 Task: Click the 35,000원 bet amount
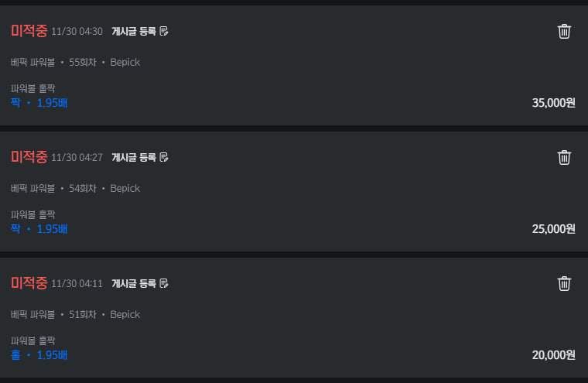tap(553, 103)
